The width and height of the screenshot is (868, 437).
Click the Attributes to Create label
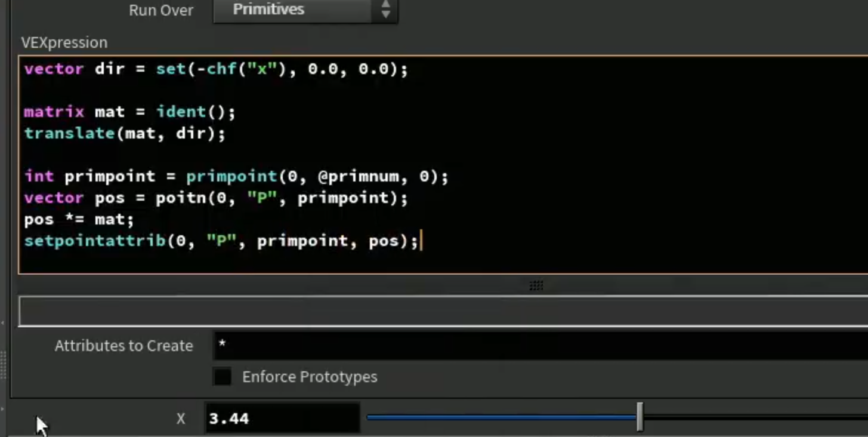pos(123,346)
